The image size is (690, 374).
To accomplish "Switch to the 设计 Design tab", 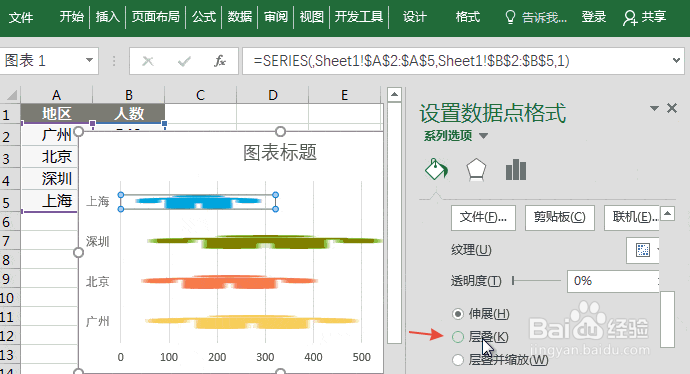I will point(415,17).
